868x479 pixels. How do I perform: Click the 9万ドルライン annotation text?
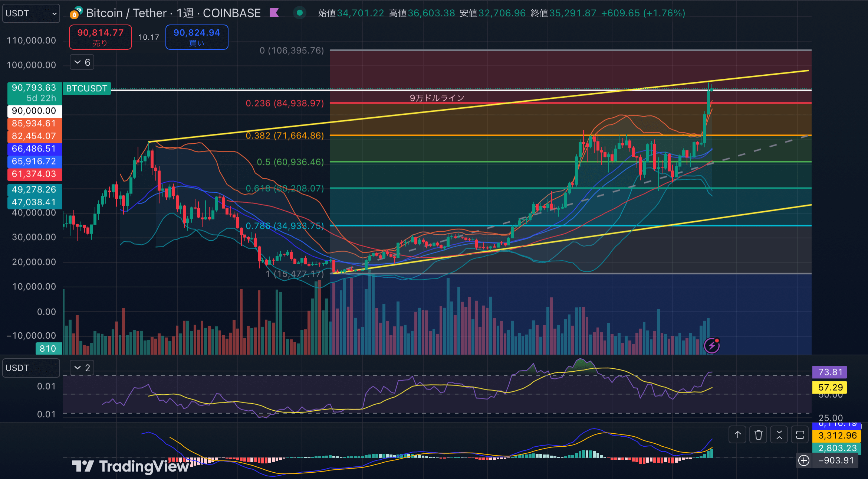point(437,98)
